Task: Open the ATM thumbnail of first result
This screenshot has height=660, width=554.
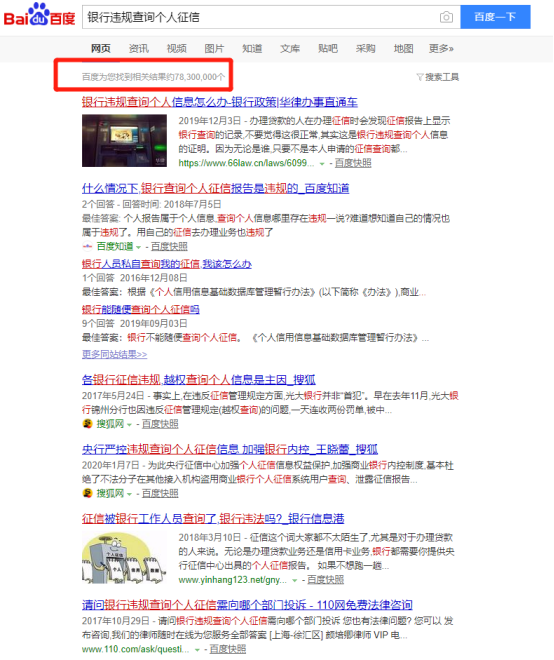Action: 124,141
